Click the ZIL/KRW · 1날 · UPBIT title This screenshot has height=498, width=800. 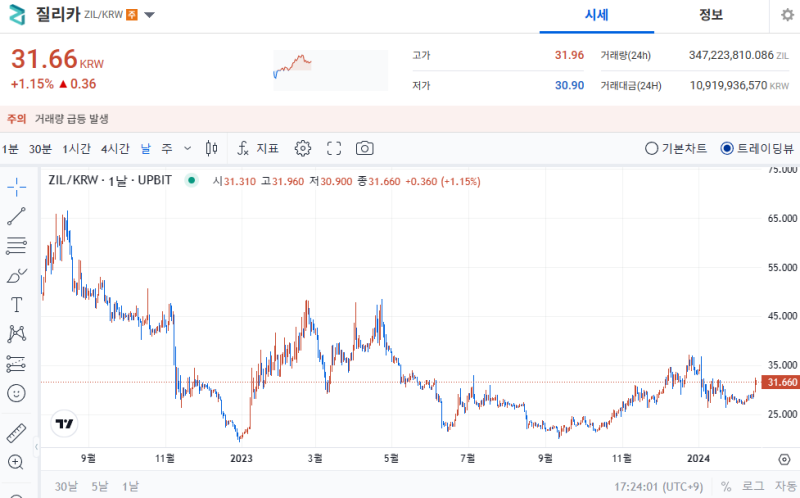click(x=110, y=180)
